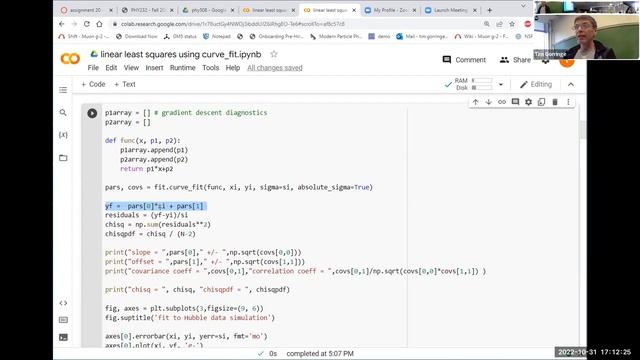
Task: Switch to the My Profile Zoom tab
Action: pyautogui.click(x=390, y=10)
